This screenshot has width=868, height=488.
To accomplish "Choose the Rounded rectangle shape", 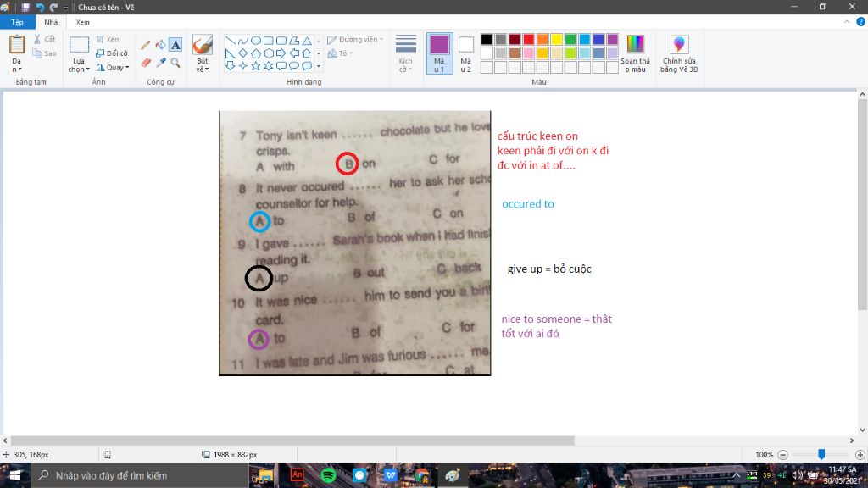I will (281, 41).
